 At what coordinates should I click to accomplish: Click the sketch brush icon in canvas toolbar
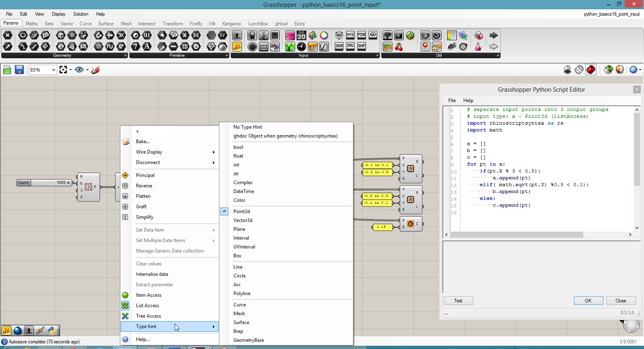click(95, 70)
